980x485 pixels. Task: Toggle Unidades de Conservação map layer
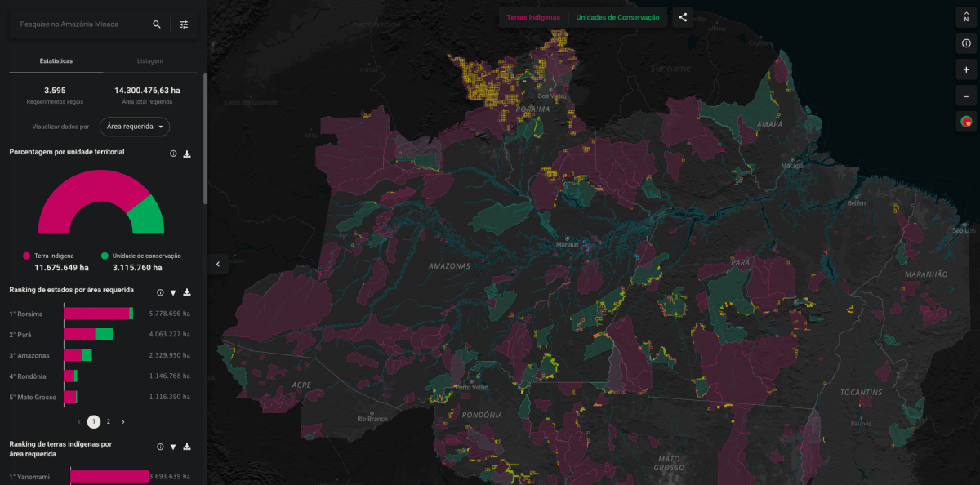click(617, 17)
